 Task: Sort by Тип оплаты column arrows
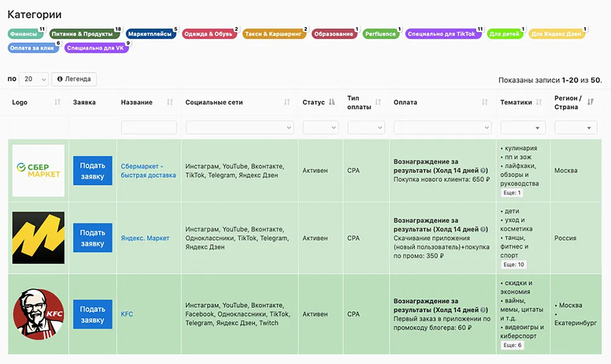pos(378,102)
